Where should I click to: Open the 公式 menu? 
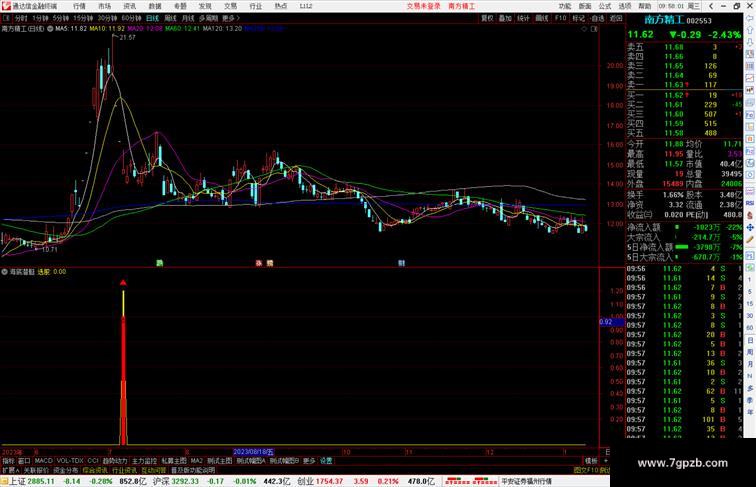pyautogui.click(x=605, y=6)
